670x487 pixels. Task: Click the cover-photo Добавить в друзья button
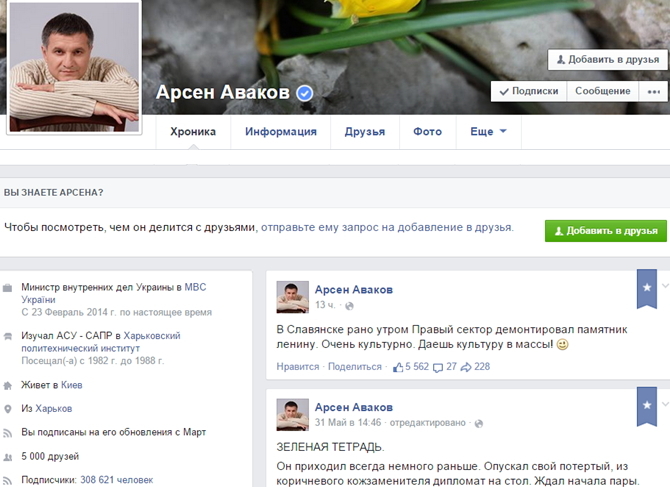608,60
